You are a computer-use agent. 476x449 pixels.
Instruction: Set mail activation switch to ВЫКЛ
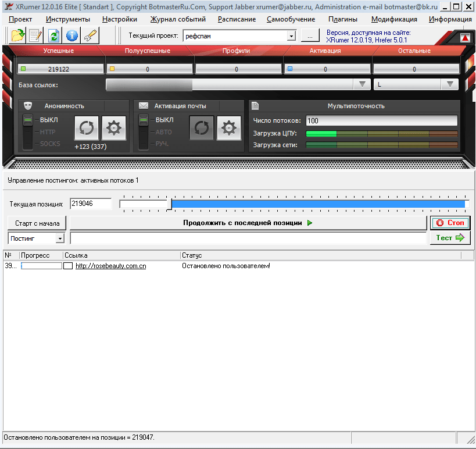(164, 120)
